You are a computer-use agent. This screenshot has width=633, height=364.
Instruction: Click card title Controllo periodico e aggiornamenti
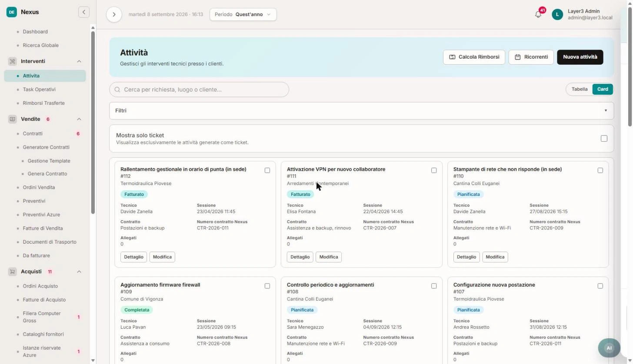[330, 285]
